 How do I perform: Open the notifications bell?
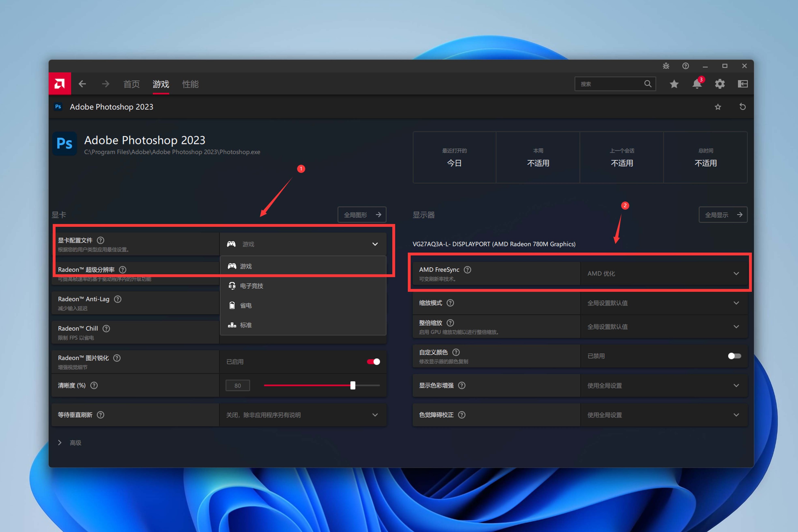click(x=697, y=84)
